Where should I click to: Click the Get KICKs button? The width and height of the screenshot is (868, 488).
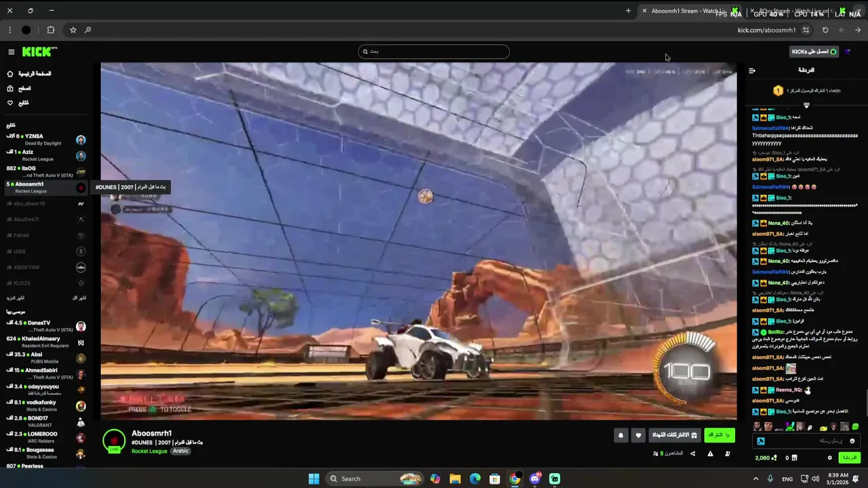click(x=814, y=52)
